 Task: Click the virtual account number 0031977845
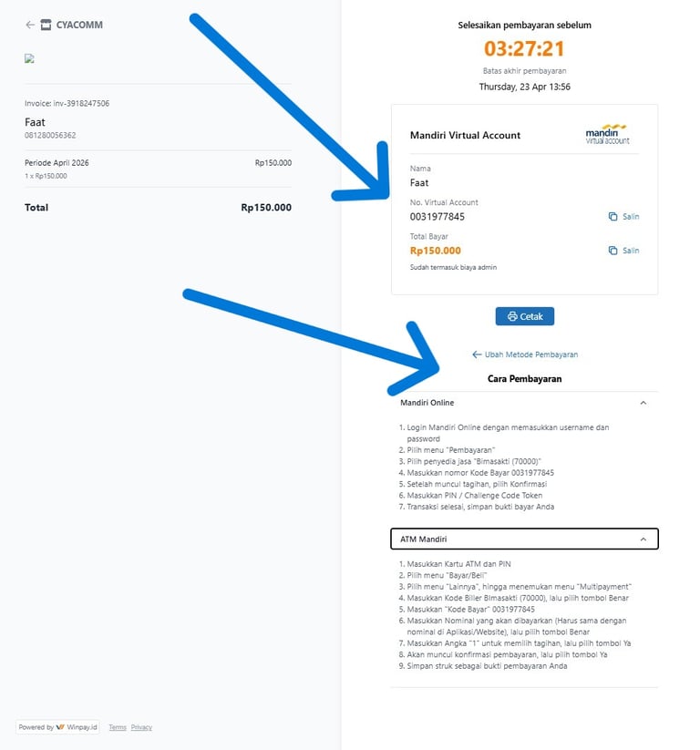(x=437, y=217)
